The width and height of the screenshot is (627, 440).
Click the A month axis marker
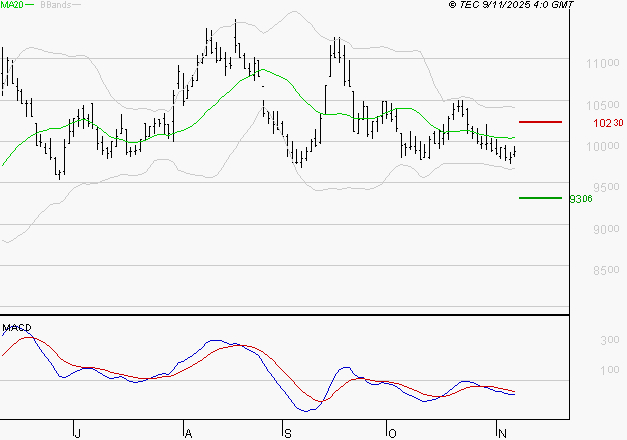188,433
